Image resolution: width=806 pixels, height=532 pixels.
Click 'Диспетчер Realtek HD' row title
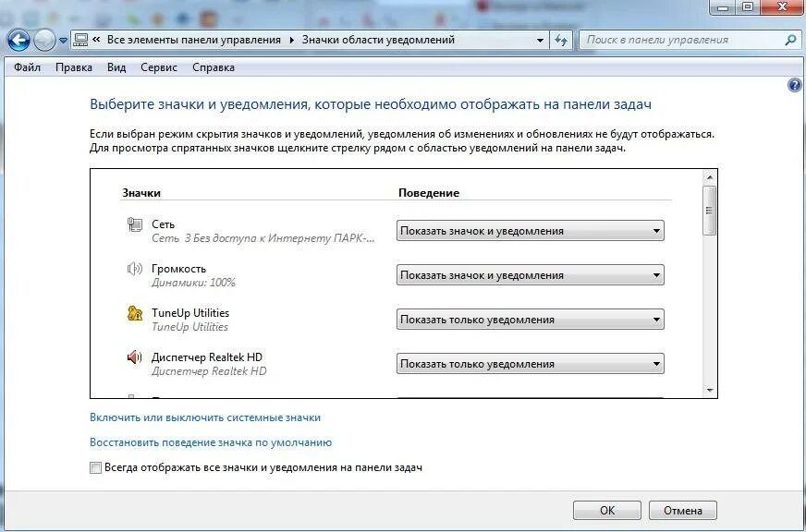207,357
